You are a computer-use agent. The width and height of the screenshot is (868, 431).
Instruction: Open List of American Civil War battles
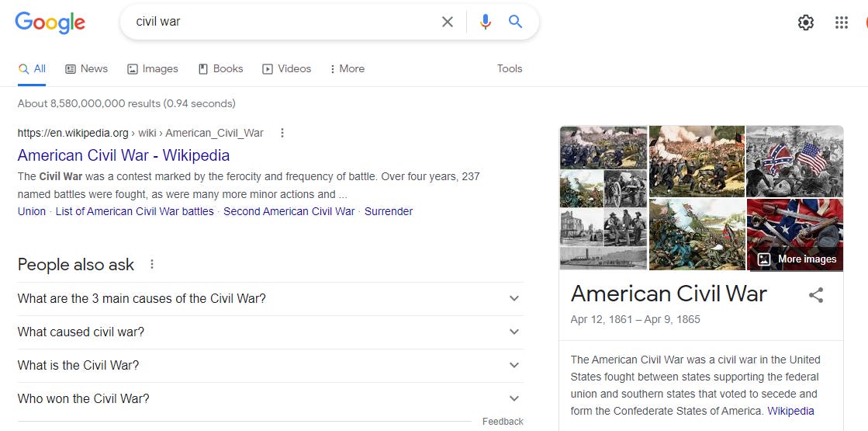[134, 211]
